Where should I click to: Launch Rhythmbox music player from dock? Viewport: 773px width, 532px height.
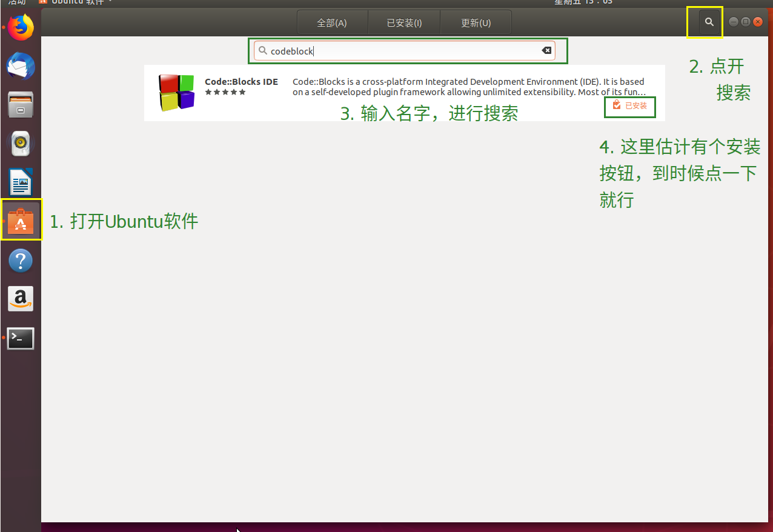click(x=21, y=143)
